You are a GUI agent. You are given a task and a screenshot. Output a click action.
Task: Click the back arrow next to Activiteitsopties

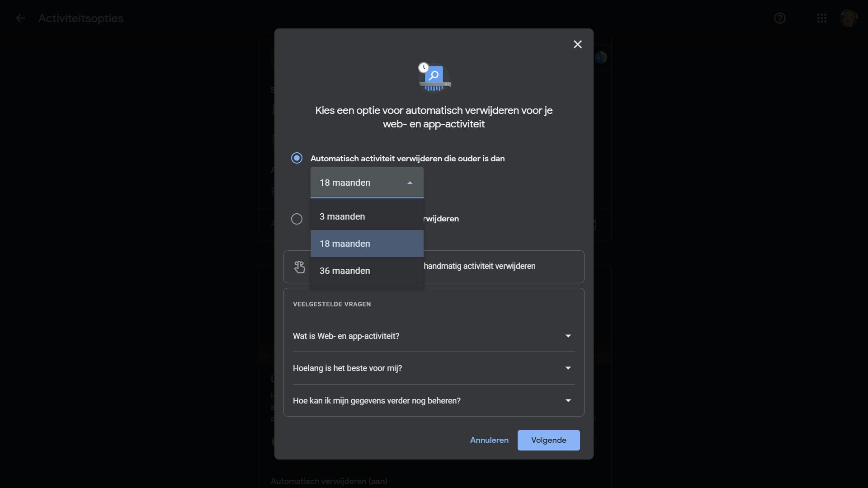click(20, 18)
